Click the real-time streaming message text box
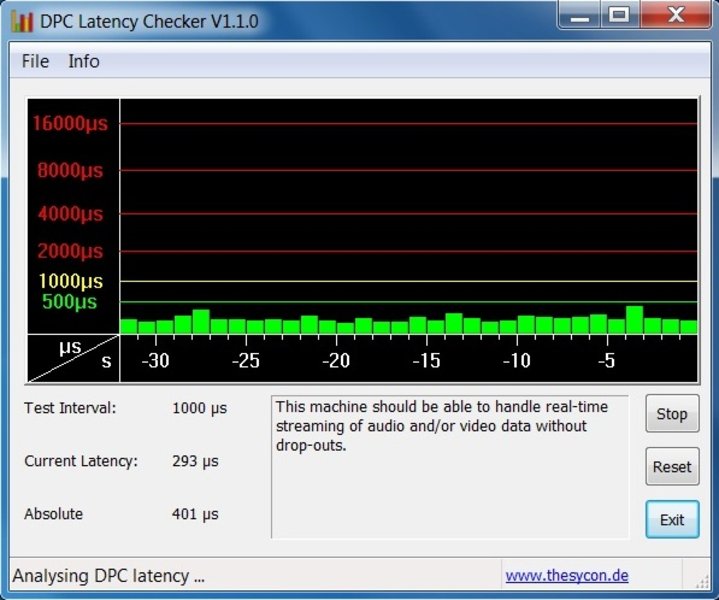 point(450,467)
